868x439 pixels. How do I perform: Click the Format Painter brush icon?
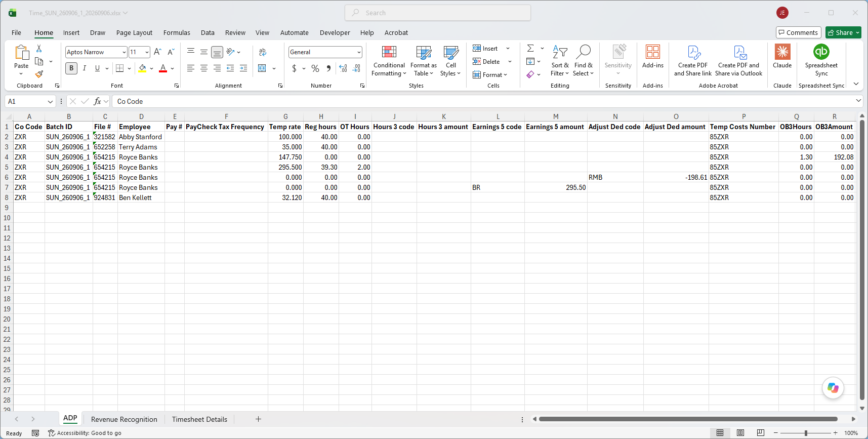(x=39, y=74)
